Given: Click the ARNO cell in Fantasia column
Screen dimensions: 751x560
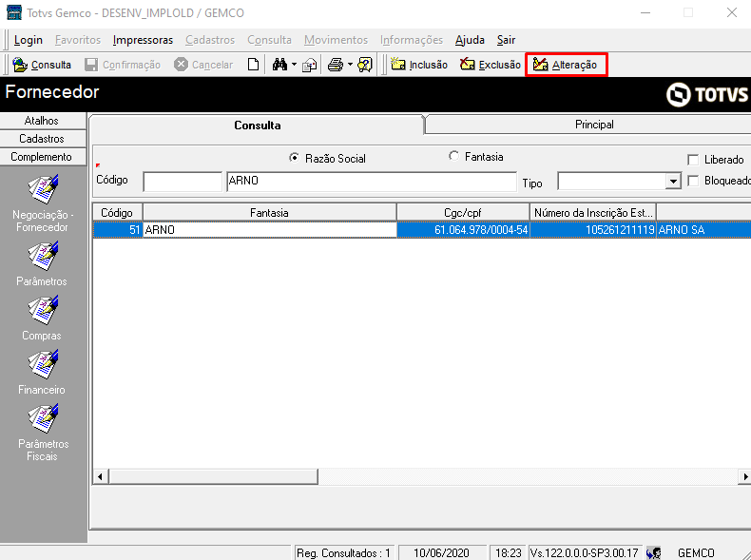Looking at the screenshot, I should pos(269,230).
